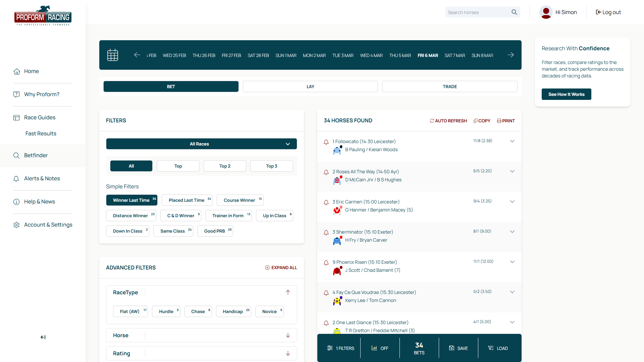Image resolution: width=644 pixels, height=362 pixels.
Task: Toggle chart OFF in bottom bar
Action: coord(380,348)
